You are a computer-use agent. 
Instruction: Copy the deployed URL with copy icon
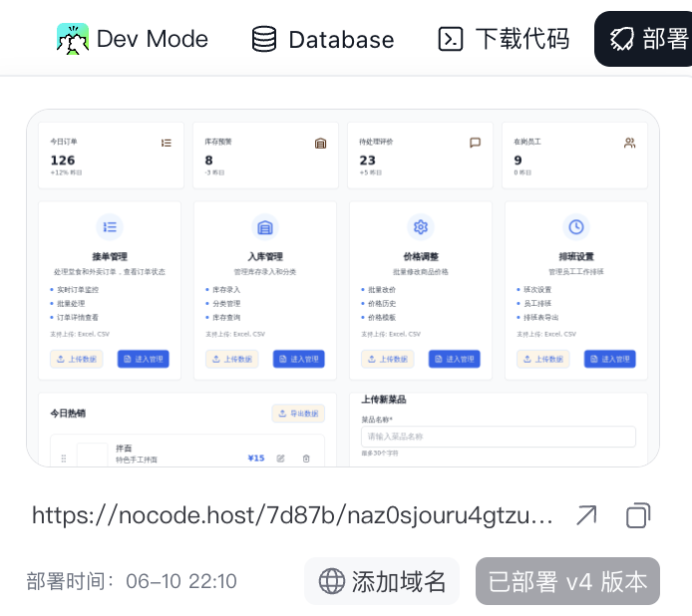638,515
